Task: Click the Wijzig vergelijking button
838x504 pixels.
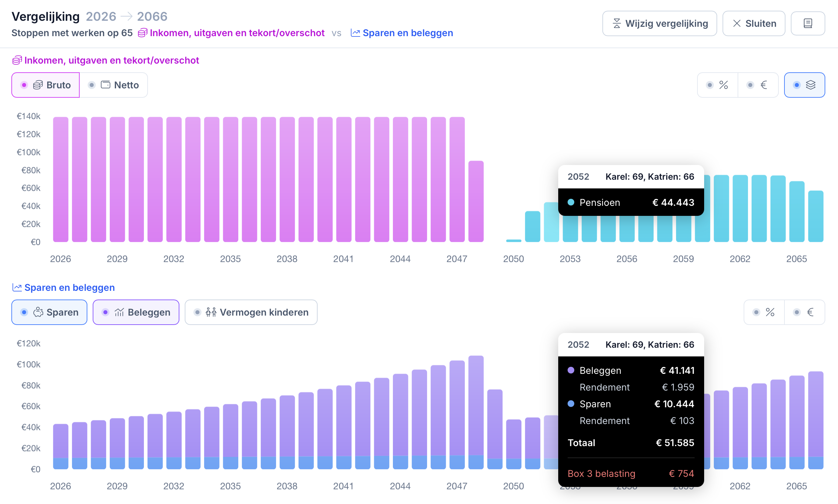Action: point(659,23)
